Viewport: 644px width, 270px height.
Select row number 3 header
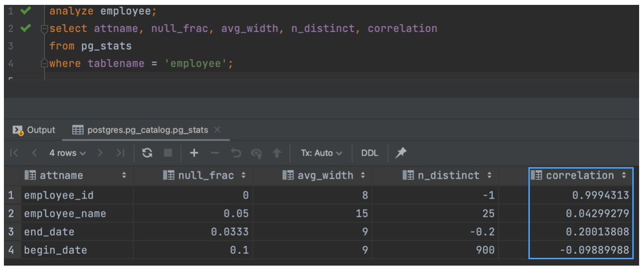click(11, 232)
